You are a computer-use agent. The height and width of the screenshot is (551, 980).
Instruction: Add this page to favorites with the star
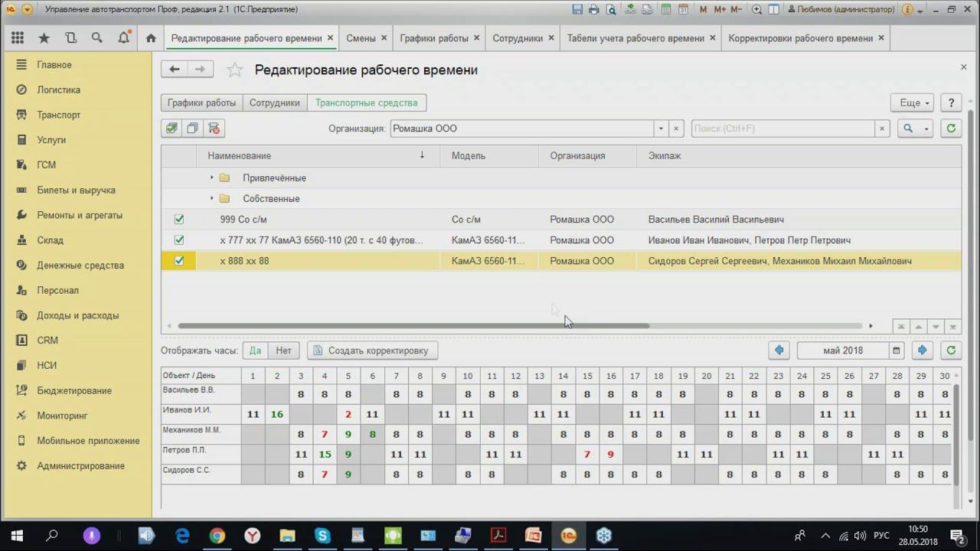pyautogui.click(x=235, y=70)
